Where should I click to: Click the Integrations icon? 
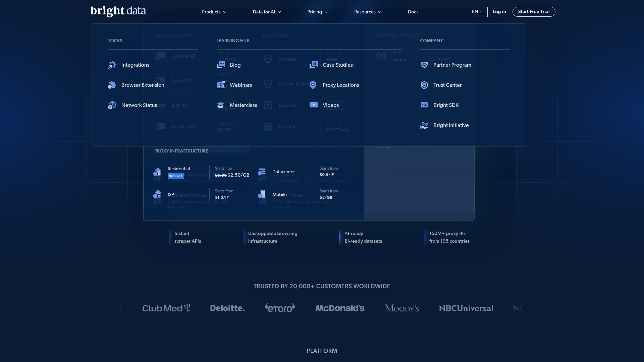point(112,65)
